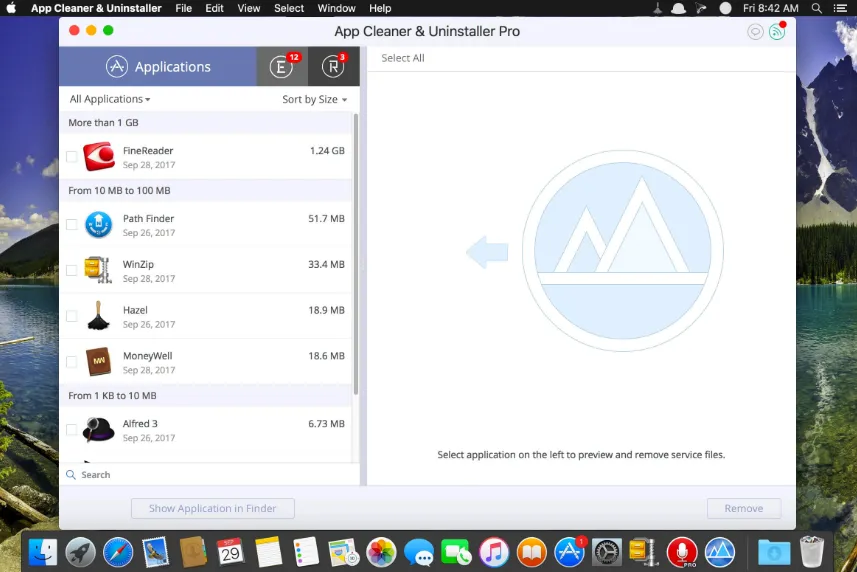Open Finder from the Dock
Screen dimensions: 857x572
click(43, 552)
